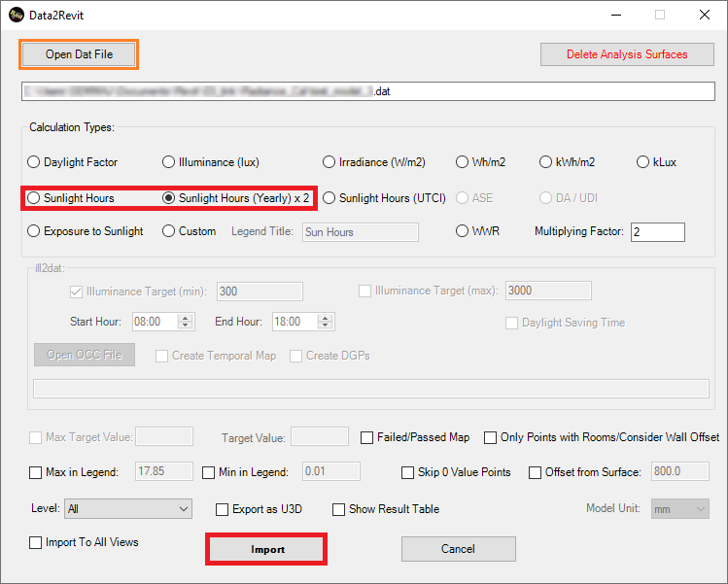Increase Start Hour with the up arrow
The image size is (728, 584).
(x=186, y=318)
